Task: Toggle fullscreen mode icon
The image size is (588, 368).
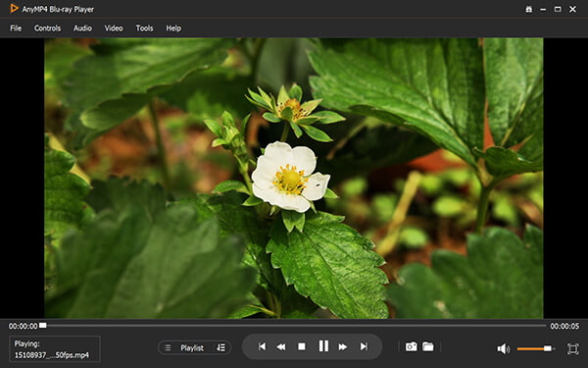Action: point(572,348)
